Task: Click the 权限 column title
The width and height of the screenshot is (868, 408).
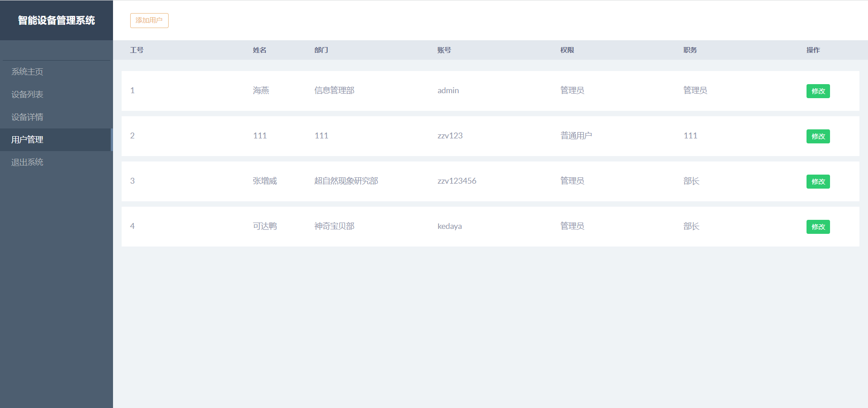Action: (x=566, y=50)
